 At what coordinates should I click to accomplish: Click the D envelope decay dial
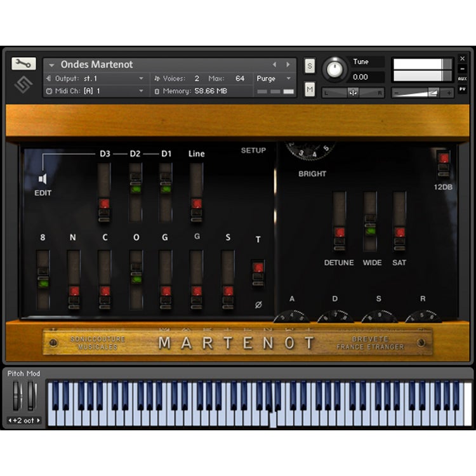(x=335, y=317)
